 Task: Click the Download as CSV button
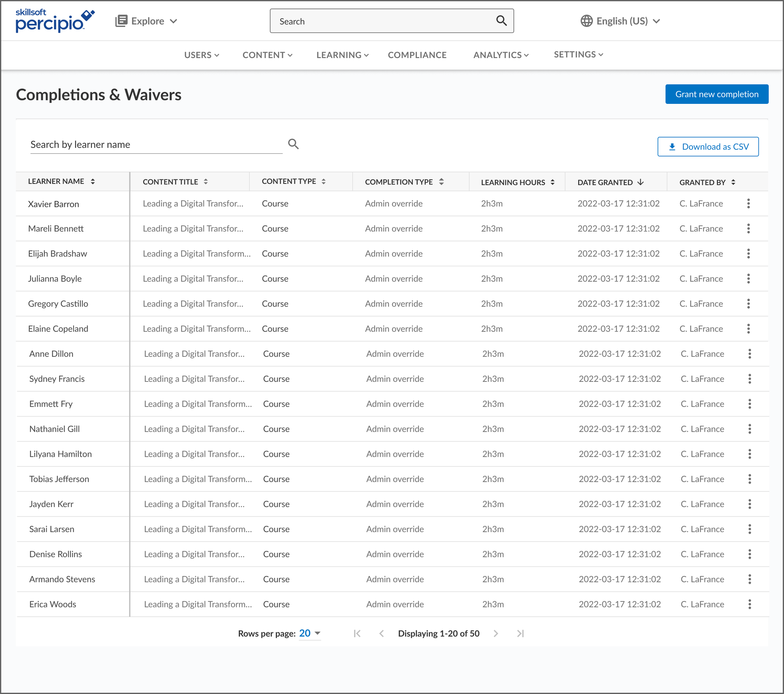click(x=708, y=147)
